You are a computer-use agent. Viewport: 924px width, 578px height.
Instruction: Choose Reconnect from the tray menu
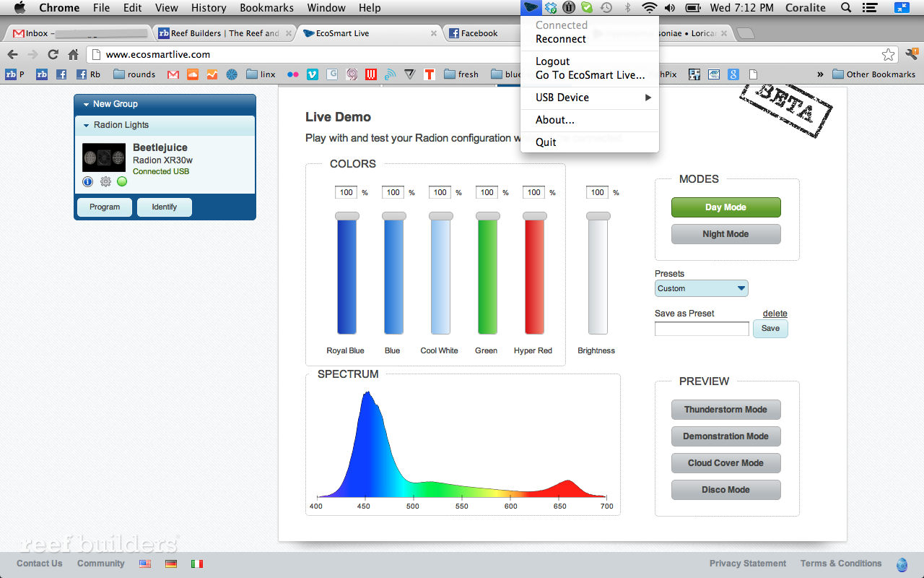(x=590, y=39)
